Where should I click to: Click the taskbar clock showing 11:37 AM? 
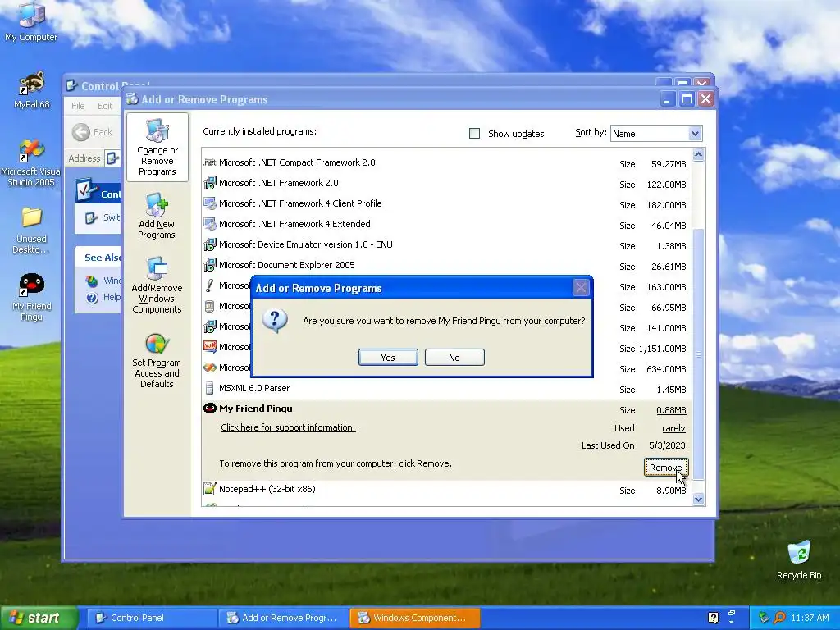[809, 618]
